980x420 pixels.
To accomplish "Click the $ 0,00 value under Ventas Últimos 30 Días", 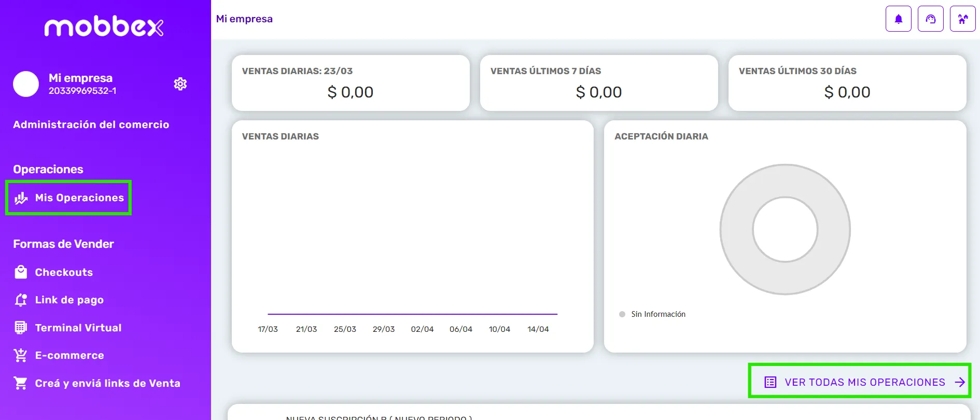I will point(847,92).
